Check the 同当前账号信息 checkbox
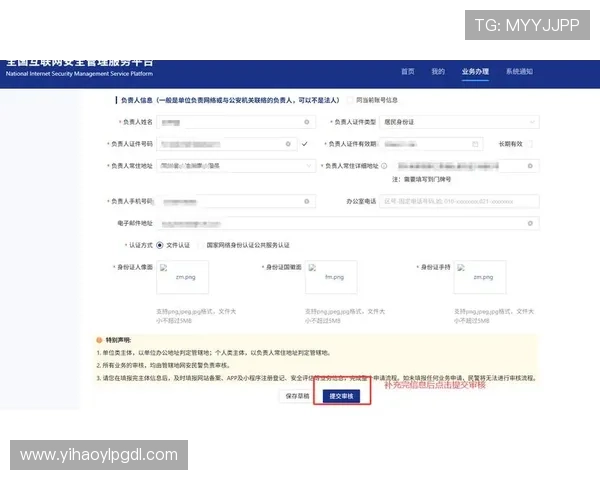Image resolution: width=600 pixels, height=480 pixels. point(350,100)
